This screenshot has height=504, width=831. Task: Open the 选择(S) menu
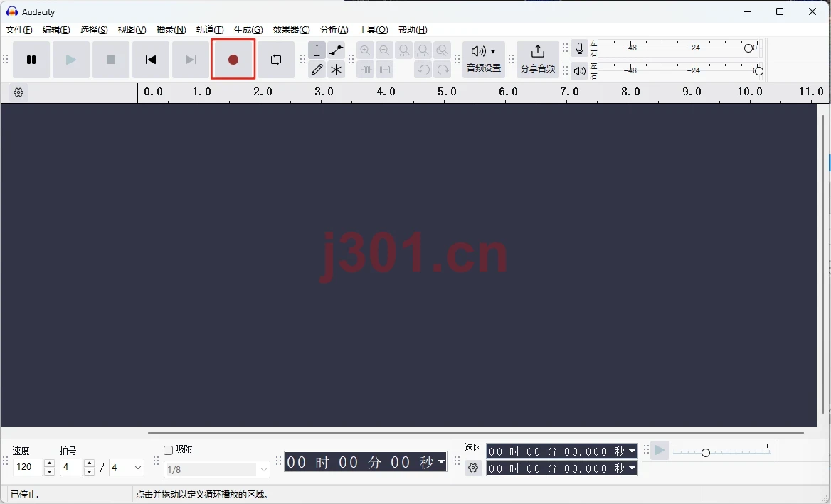click(94, 30)
